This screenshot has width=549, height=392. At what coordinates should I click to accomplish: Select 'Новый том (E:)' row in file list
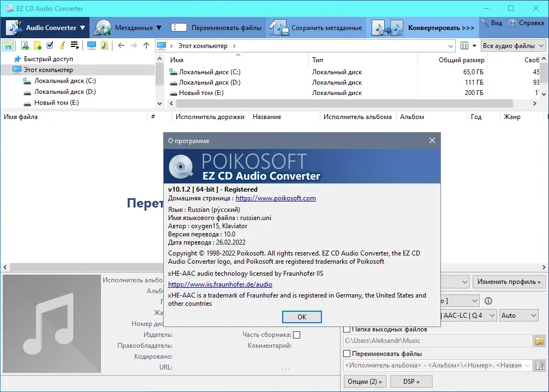click(353, 93)
